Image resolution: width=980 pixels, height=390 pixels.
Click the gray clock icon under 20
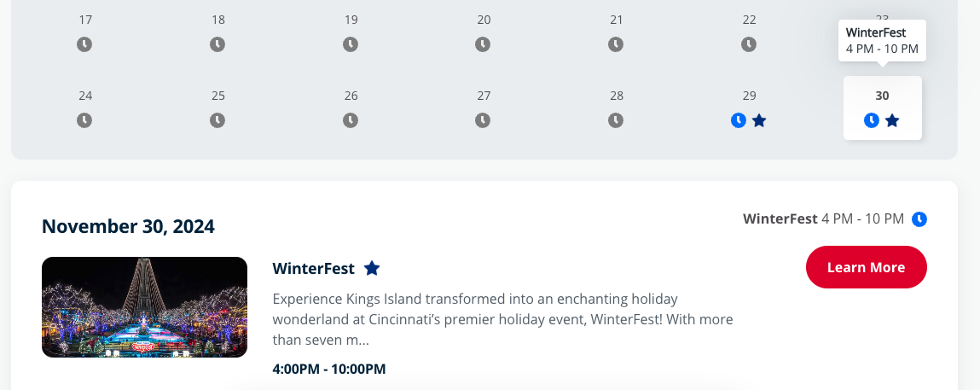point(483,44)
